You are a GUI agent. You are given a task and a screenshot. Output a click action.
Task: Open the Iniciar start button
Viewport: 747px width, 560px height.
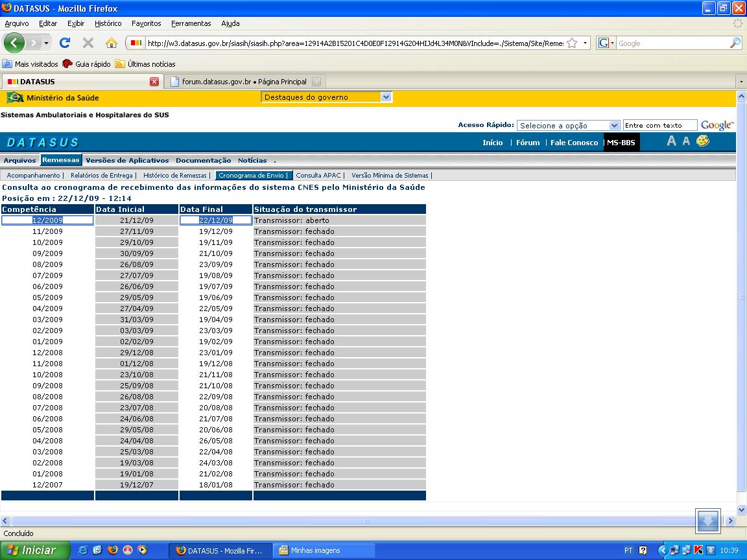32,550
